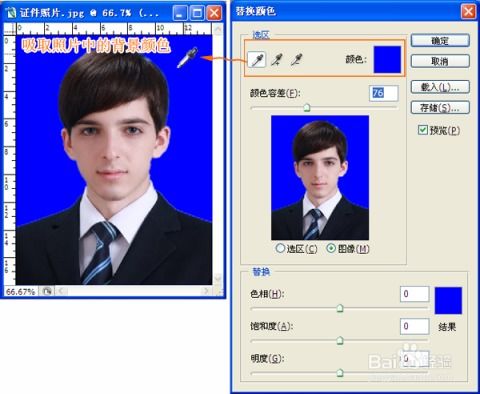Image resolution: width=480 pixels, height=394 pixels.
Task: Click the 颜色容差 value field
Action: tap(384, 93)
